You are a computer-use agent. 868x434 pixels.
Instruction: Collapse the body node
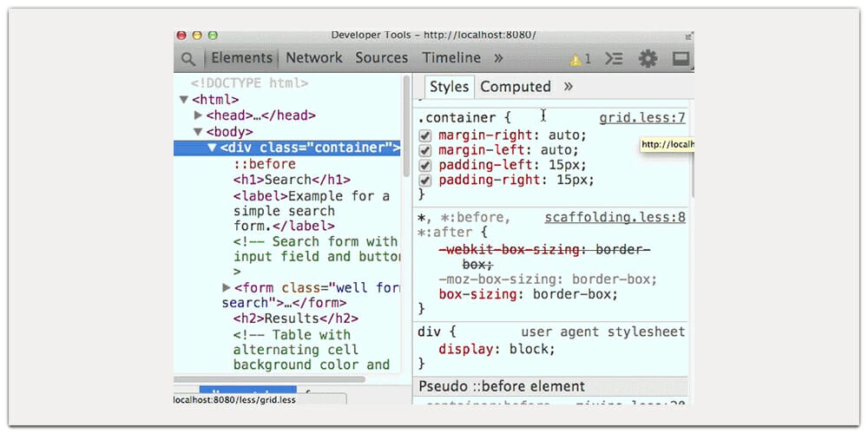pos(198,132)
